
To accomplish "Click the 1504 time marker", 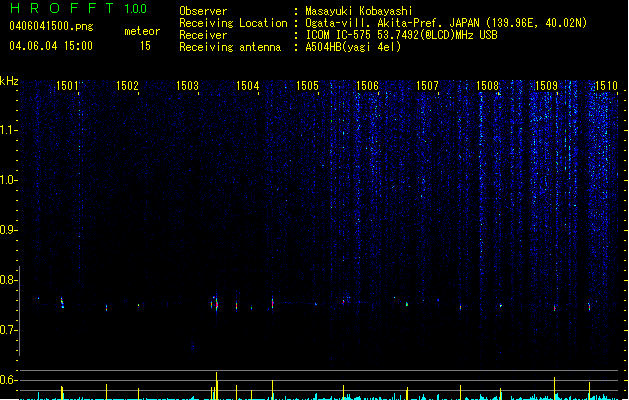I will pyautogui.click(x=248, y=86).
